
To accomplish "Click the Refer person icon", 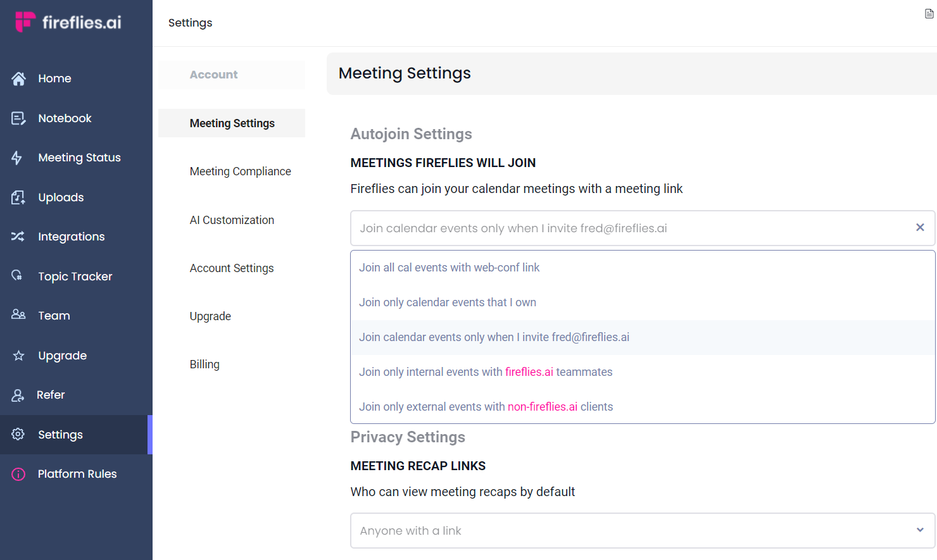I will [x=18, y=395].
